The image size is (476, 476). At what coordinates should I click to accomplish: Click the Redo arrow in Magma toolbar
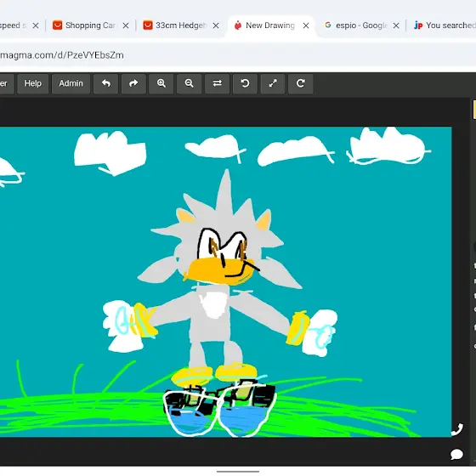133,83
